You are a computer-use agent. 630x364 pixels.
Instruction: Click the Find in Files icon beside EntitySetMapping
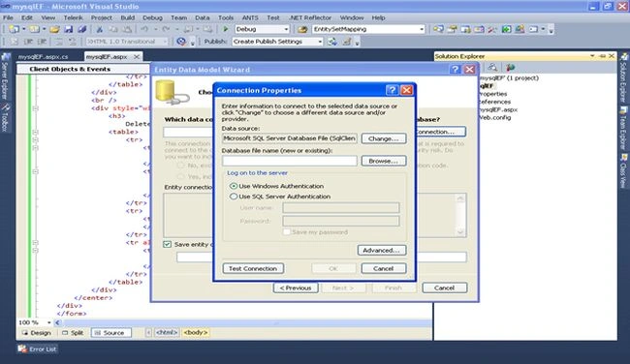point(302,29)
